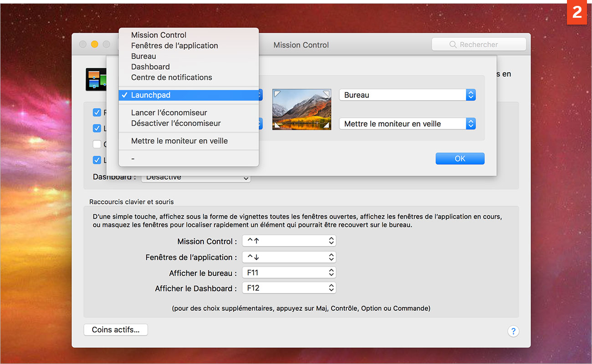Viewport: 592px width, 364px height.
Task: Pick Bureau from the popup menu list
Action: pyautogui.click(x=189, y=56)
